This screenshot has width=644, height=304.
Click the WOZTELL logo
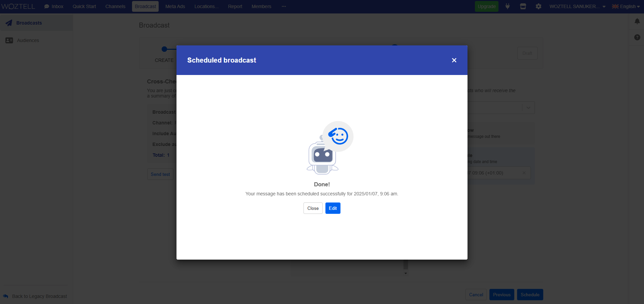tap(18, 6)
